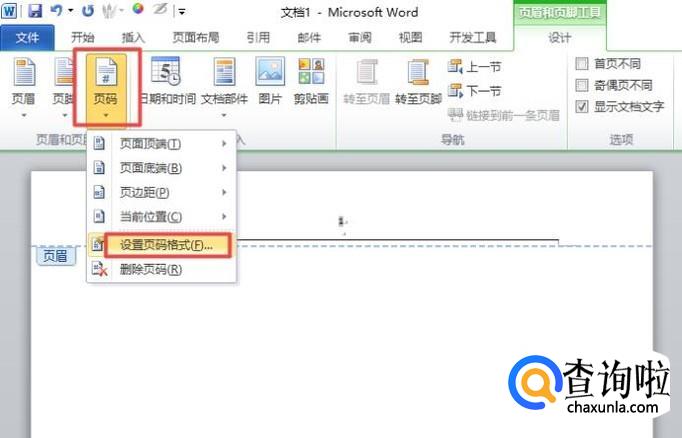
Task: Open 页面顶端(T) submenu
Action: 162,144
